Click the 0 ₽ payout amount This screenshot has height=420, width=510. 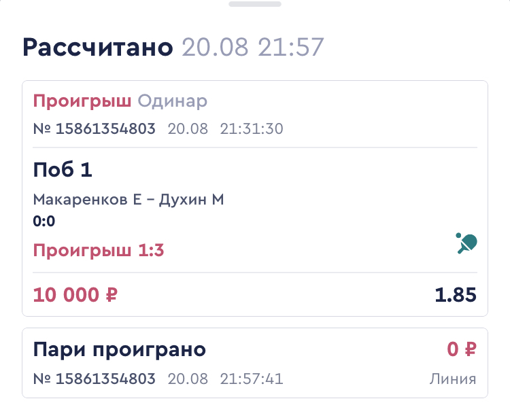pos(462,349)
